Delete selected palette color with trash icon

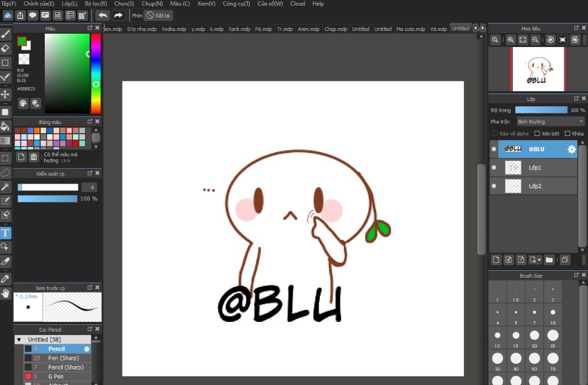click(34, 157)
